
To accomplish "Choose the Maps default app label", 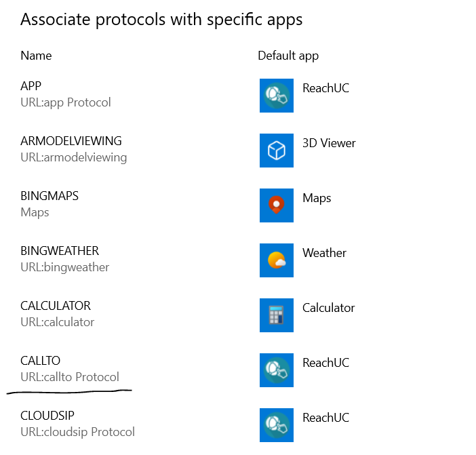I will click(317, 198).
